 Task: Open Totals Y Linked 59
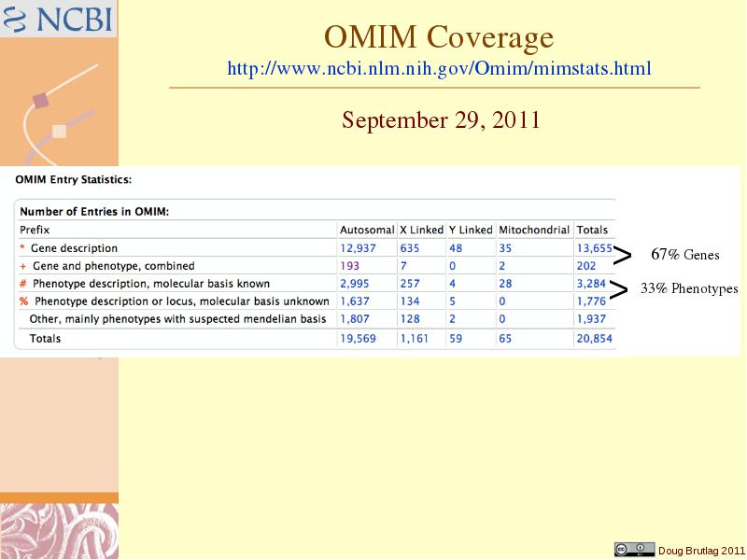456,339
